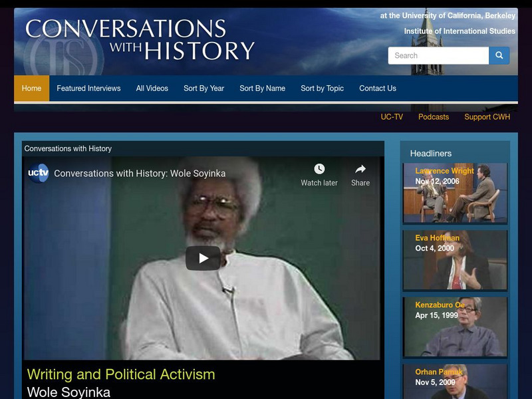Image resolution: width=532 pixels, height=399 pixels.
Task: Click the Watch later clock icon
Action: click(319, 169)
